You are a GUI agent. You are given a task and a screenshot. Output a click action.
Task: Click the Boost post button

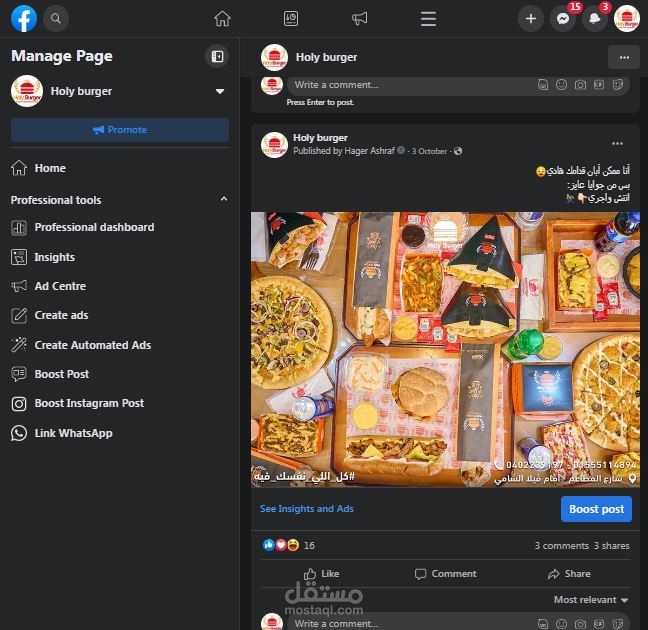[596, 509]
